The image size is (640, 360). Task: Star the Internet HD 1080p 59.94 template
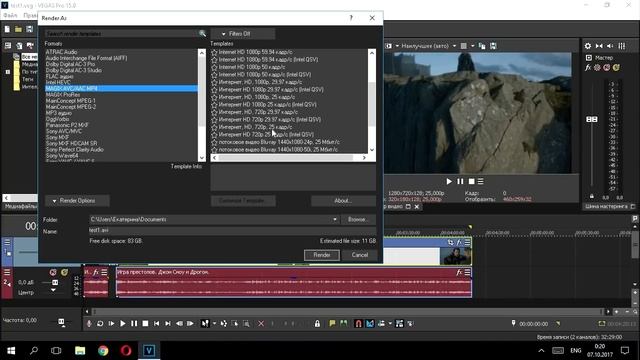click(214, 52)
